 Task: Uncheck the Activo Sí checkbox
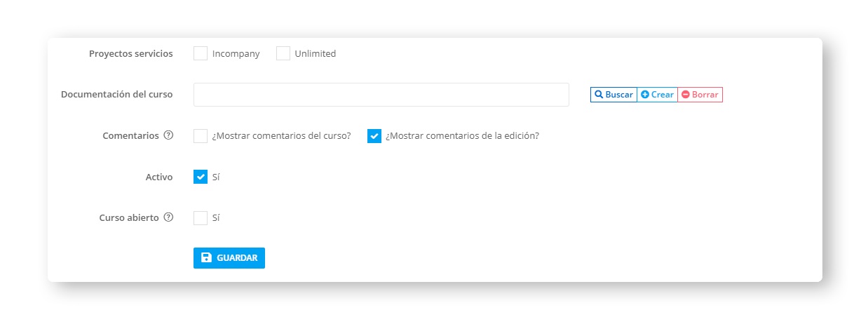click(201, 177)
